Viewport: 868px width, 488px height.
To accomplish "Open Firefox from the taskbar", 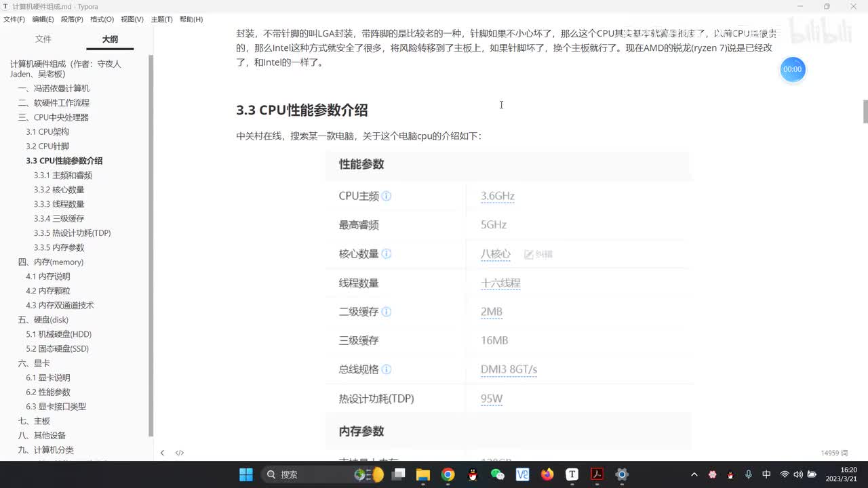I will coord(547,474).
